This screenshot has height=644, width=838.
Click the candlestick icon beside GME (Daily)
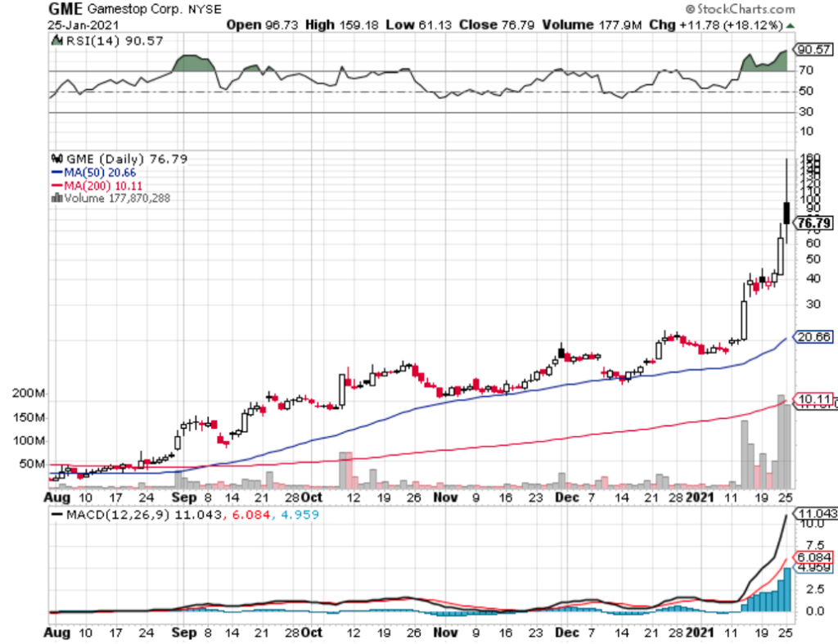tap(56, 159)
